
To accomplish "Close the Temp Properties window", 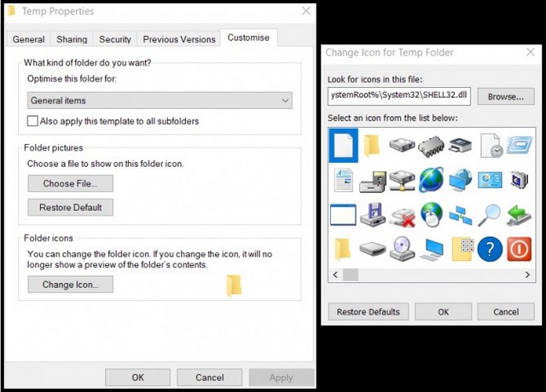I will pyautogui.click(x=306, y=11).
